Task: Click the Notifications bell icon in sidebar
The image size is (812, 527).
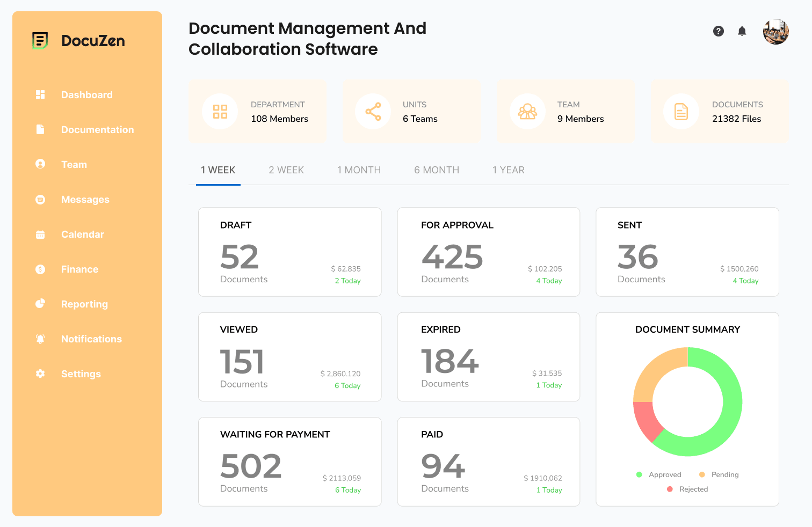Action: pyautogui.click(x=40, y=339)
